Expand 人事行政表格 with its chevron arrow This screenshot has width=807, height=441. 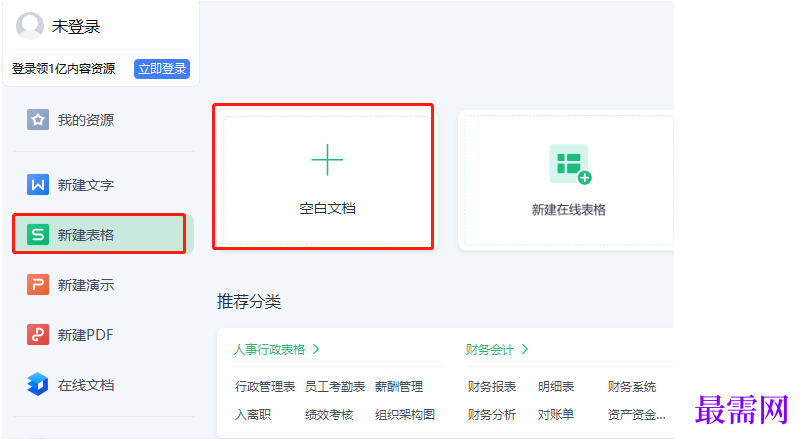pyautogui.click(x=316, y=349)
